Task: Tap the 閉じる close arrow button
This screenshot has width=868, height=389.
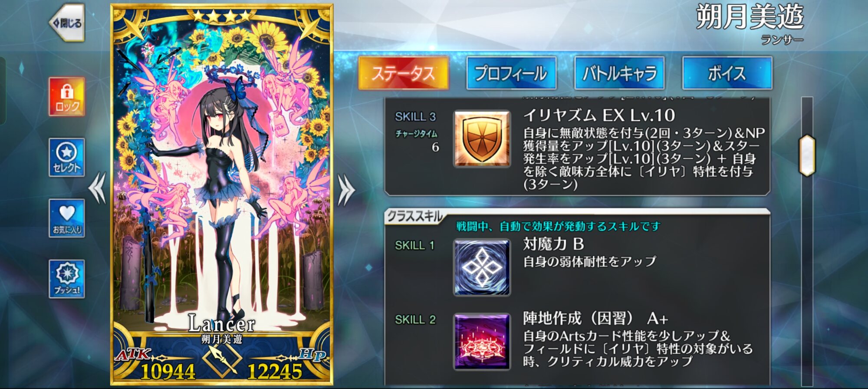Action: (67, 23)
